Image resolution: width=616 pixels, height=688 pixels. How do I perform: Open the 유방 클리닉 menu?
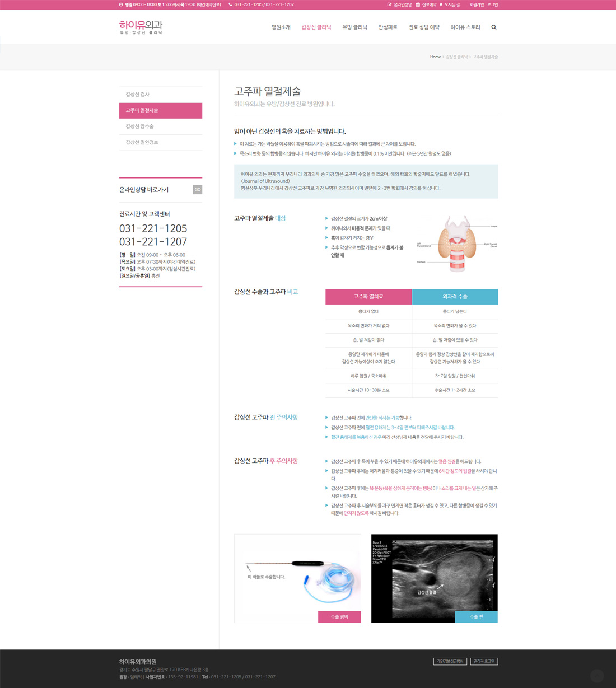tap(355, 27)
